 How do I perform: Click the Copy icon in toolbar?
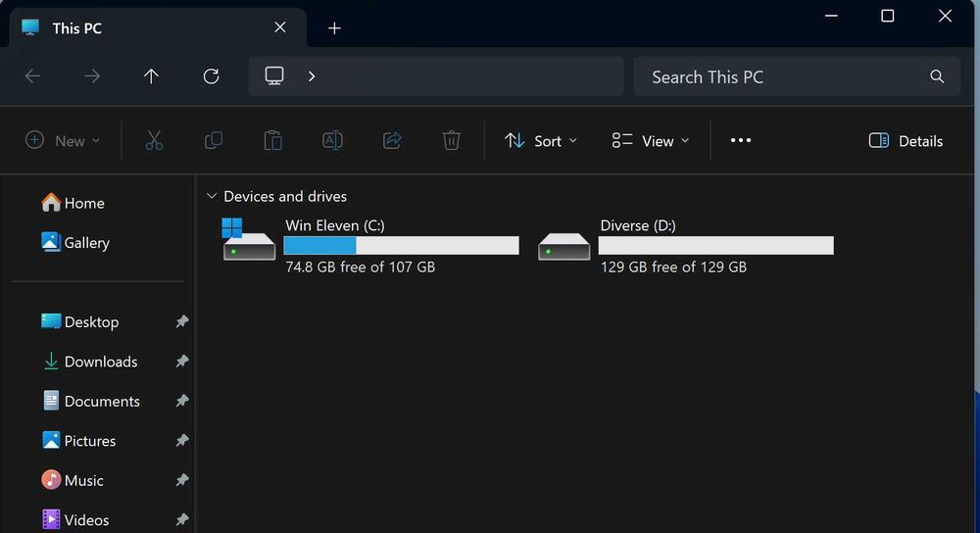click(213, 140)
